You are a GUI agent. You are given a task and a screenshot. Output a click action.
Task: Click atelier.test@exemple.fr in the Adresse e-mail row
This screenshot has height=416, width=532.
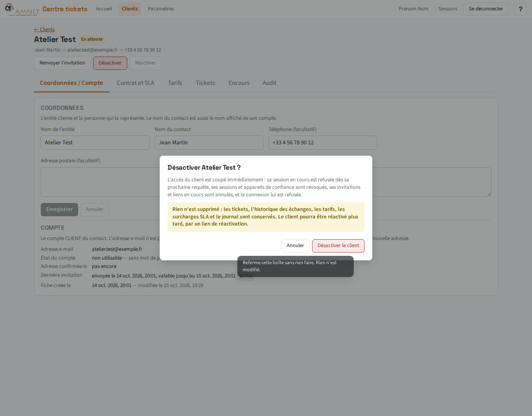pyautogui.click(x=117, y=249)
